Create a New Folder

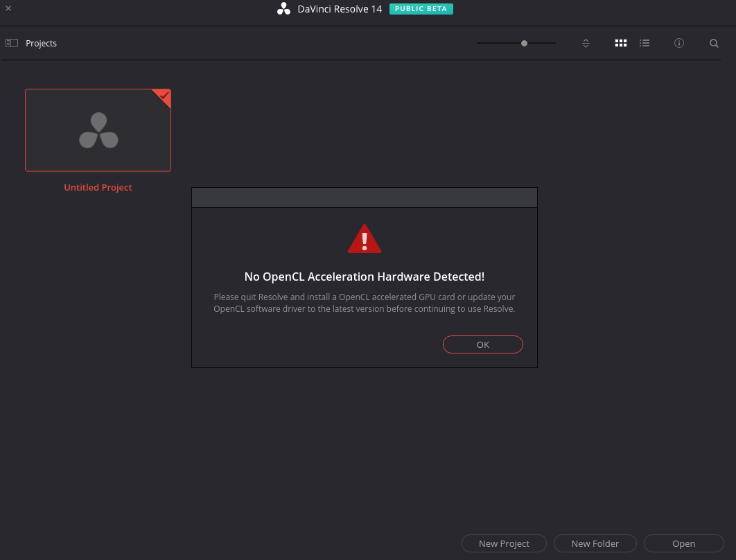(595, 543)
